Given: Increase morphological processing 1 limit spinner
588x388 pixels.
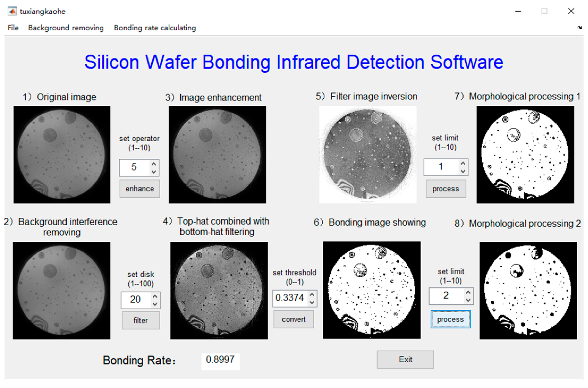Looking at the screenshot, I should [463, 163].
